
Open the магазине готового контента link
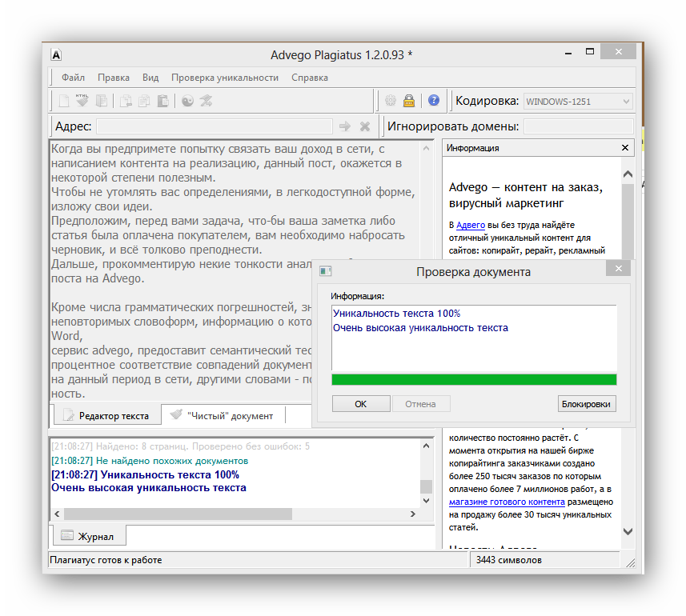(x=507, y=502)
